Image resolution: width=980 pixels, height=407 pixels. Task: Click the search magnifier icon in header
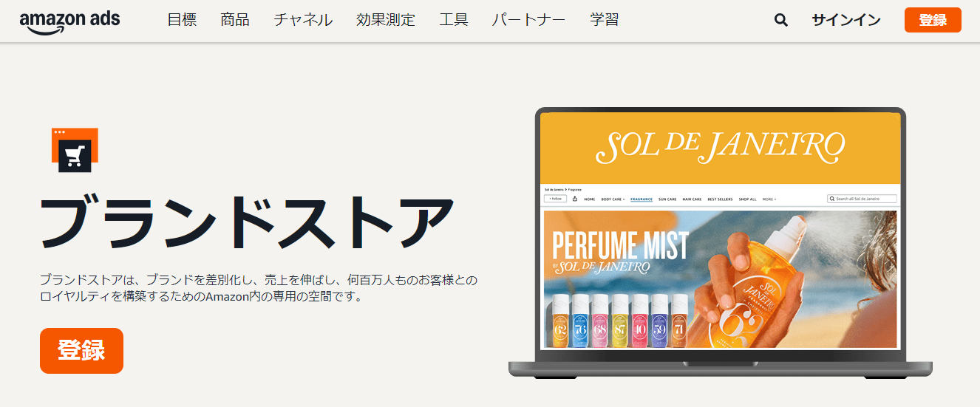(781, 21)
